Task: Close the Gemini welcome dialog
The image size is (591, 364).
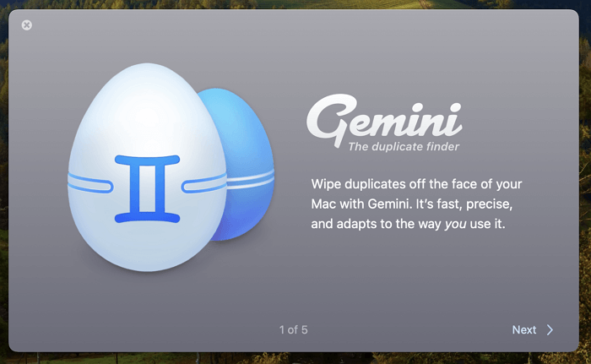Action: (27, 25)
